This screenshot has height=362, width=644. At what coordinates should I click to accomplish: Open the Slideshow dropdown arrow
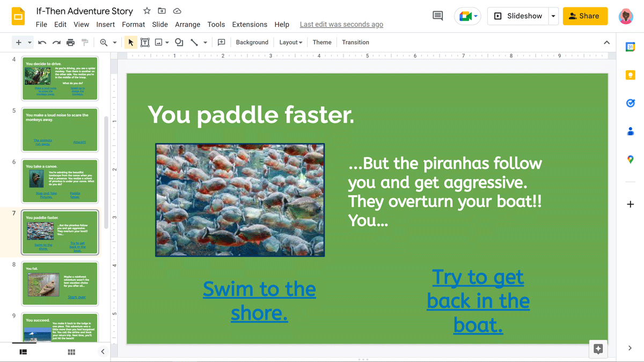[553, 16]
